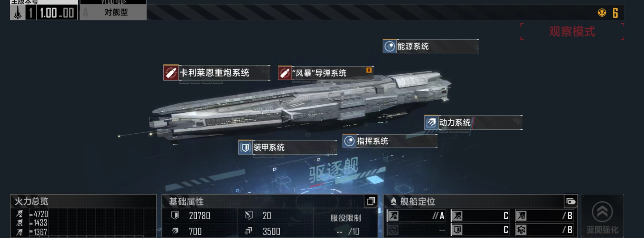Toggle the 舰船定位 panel view icon
This screenshot has width=644, height=238.
[x=571, y=201]
